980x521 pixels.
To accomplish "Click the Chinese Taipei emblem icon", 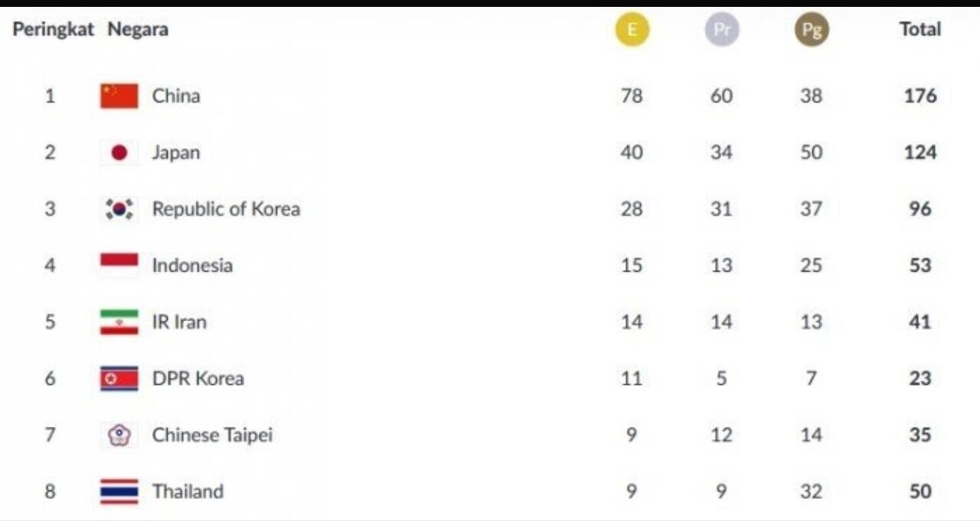I will pyautogui.click(x=119, y=435).
